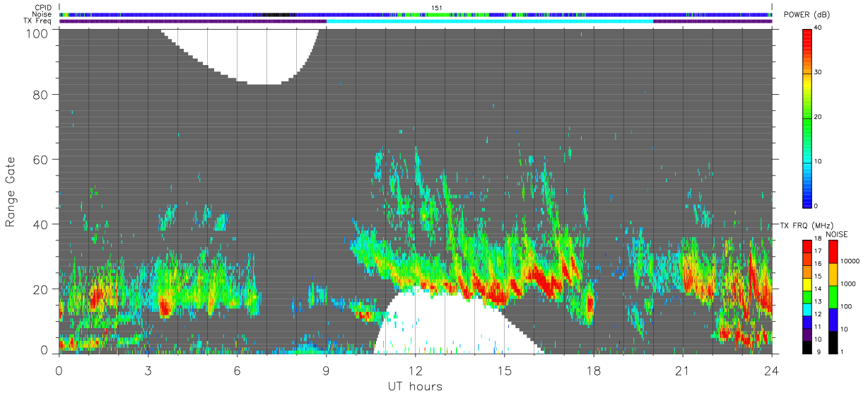Click the green 100 swatch in NOISE legend

(x=833, y=297)
